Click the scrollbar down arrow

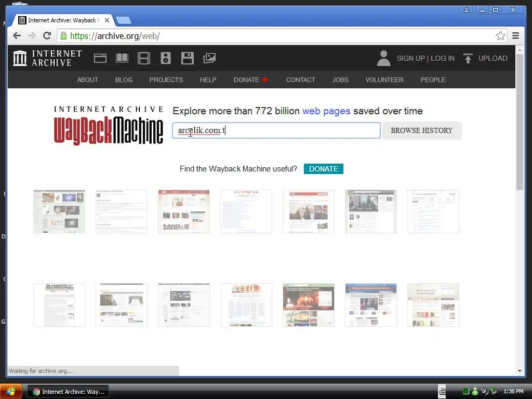tap(520, 371)
